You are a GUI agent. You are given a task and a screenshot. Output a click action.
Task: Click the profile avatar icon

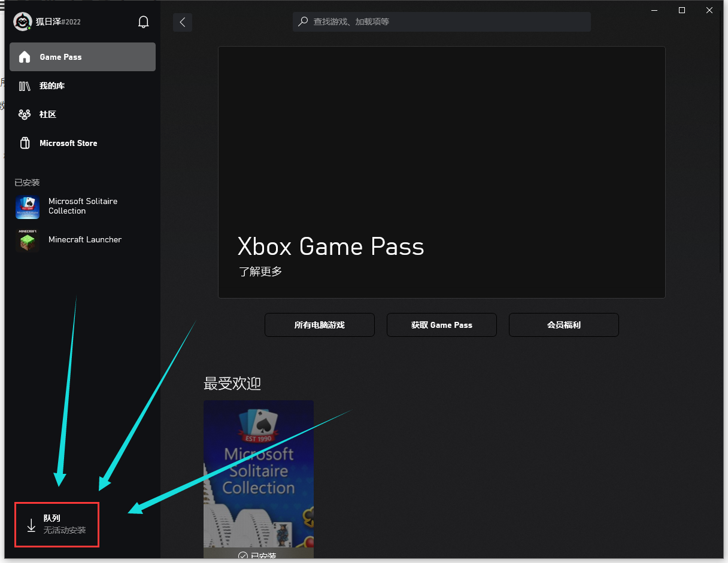click(23, 22)
